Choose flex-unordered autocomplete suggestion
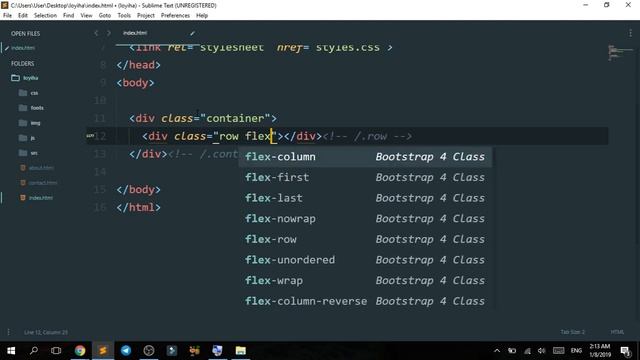This screenshot has height=360, width=640. point(365,260)
